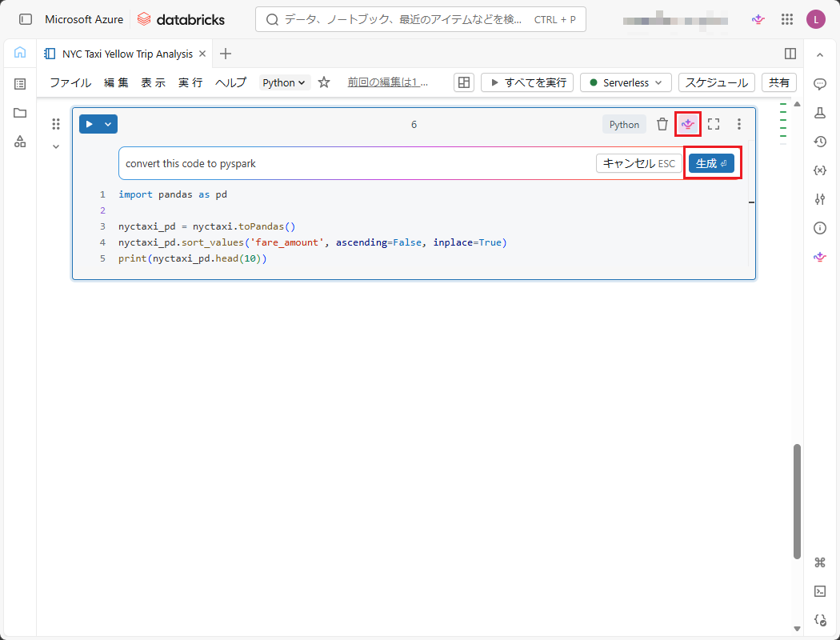Screen dimensions: 840x640
Task: Toggle the side-by-side panel layout icon
Action: tap(790, 54)
